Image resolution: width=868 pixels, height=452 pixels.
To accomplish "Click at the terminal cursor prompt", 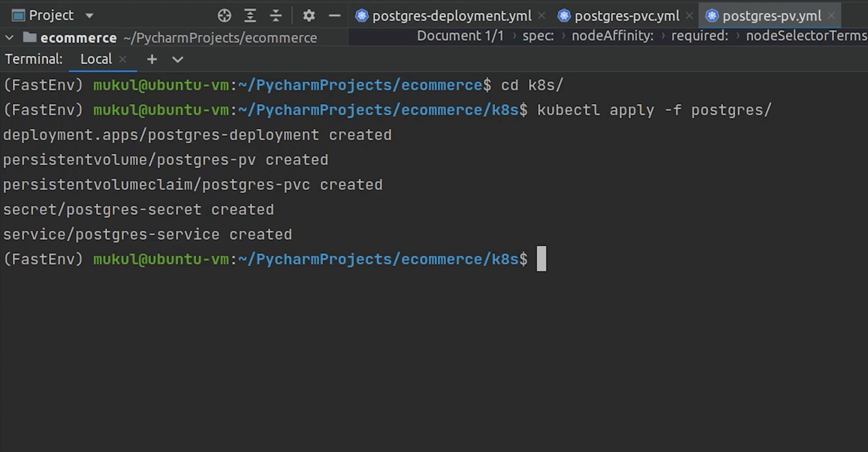I will (541, 259).
